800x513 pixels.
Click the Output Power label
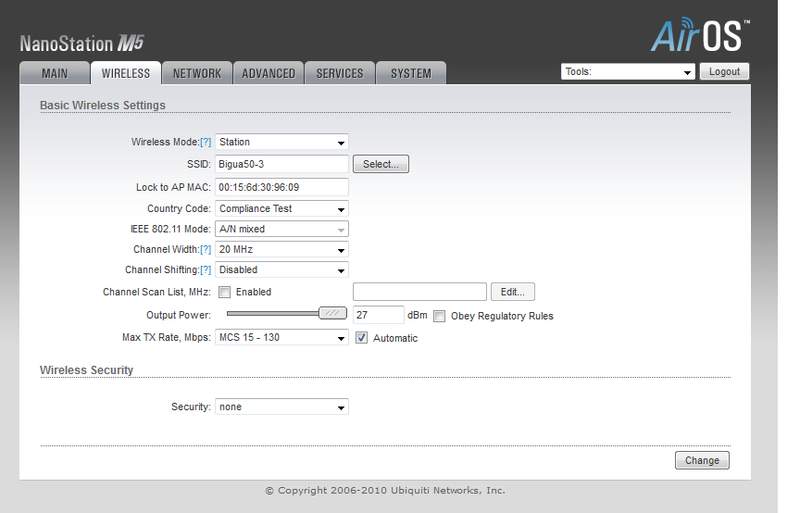point(178,315)
